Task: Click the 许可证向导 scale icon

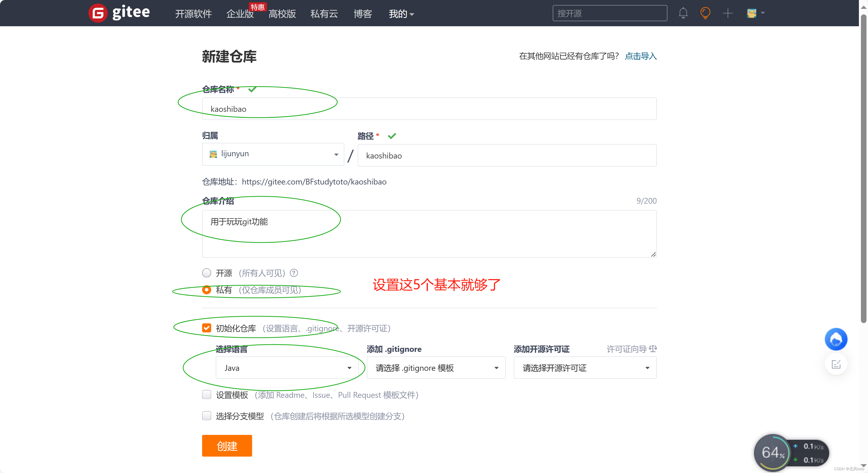Action: pos(653,349)
